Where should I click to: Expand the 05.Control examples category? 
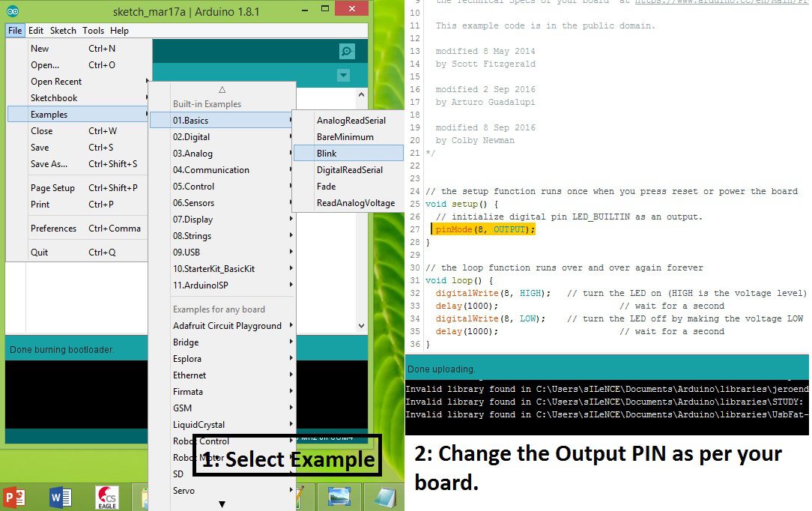point(222,187)
